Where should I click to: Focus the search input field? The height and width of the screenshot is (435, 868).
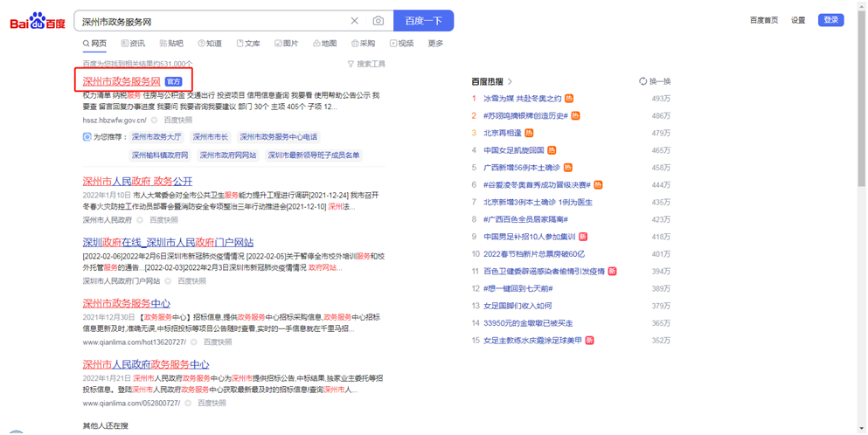point(213,21)
